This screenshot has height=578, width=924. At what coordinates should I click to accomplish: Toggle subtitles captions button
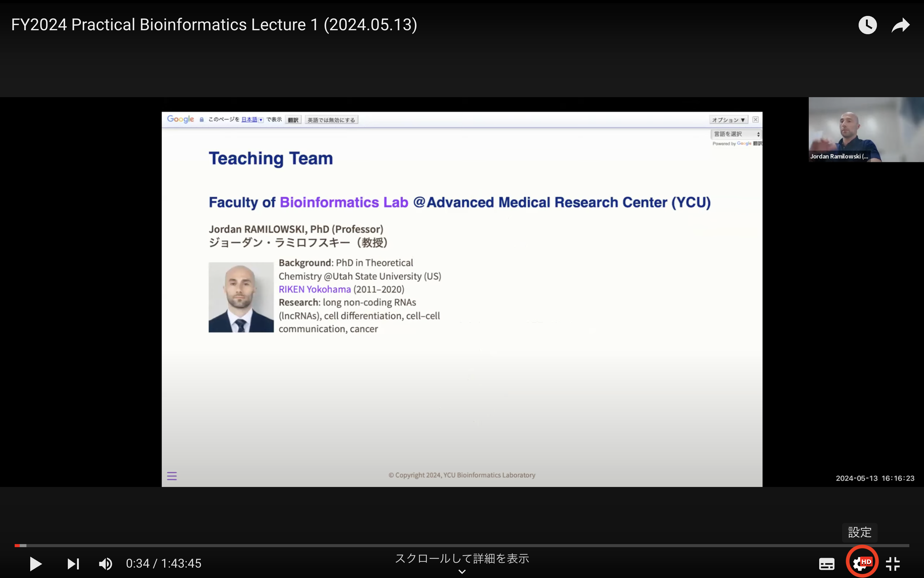[x=827, y=563]
